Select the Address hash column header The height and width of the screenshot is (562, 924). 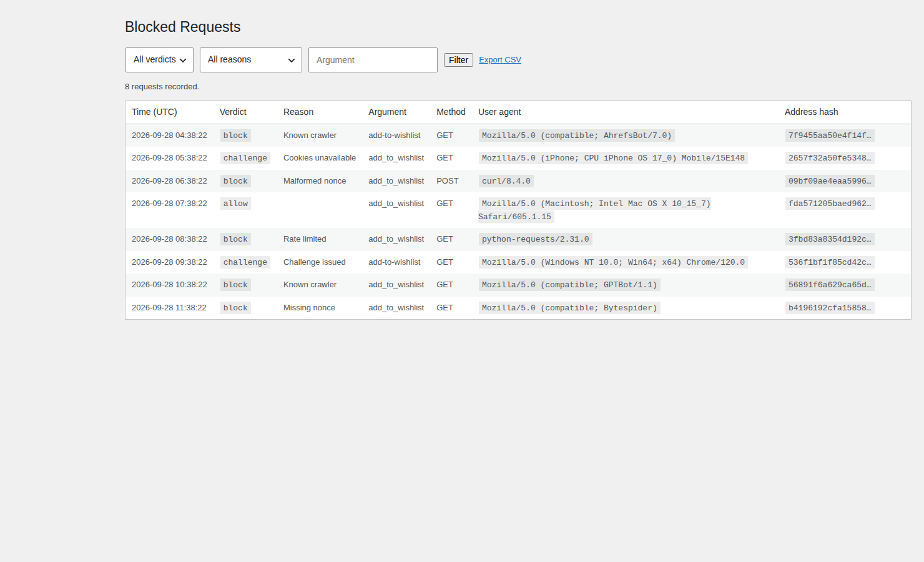pyautogui.click(x=811, y=112)
